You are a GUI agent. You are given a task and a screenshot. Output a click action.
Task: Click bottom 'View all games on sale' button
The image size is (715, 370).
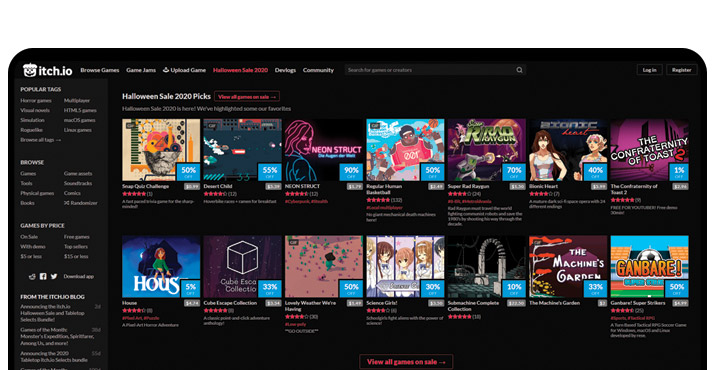406,362
